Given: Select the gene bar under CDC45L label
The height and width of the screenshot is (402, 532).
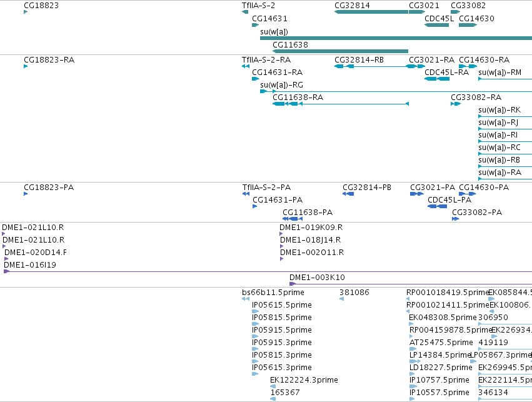Looking at the screenshot, I should pos(436,25).
